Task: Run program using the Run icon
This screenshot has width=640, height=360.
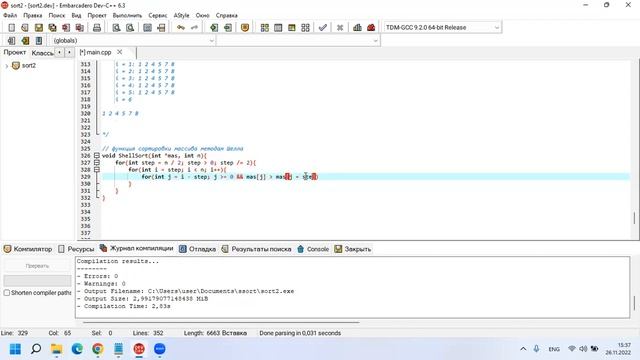Action: click(x=278, y=27)
